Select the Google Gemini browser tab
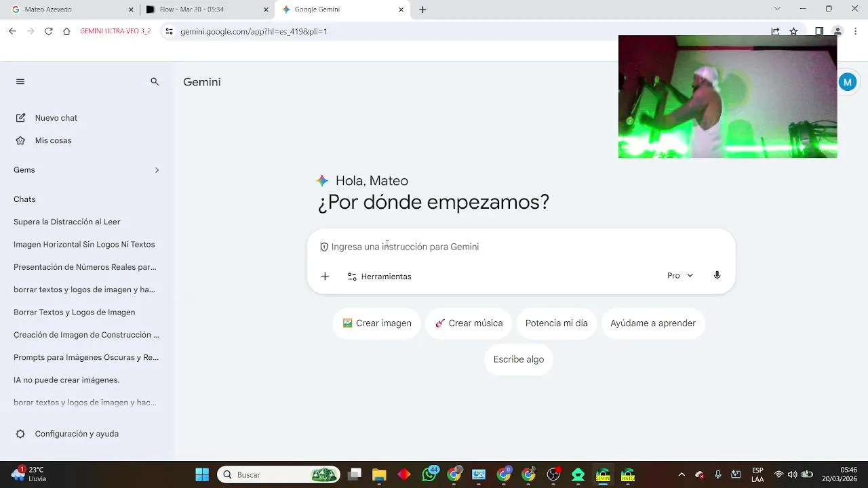The width and height of the screenshot is (868, 488). (342, 9)
